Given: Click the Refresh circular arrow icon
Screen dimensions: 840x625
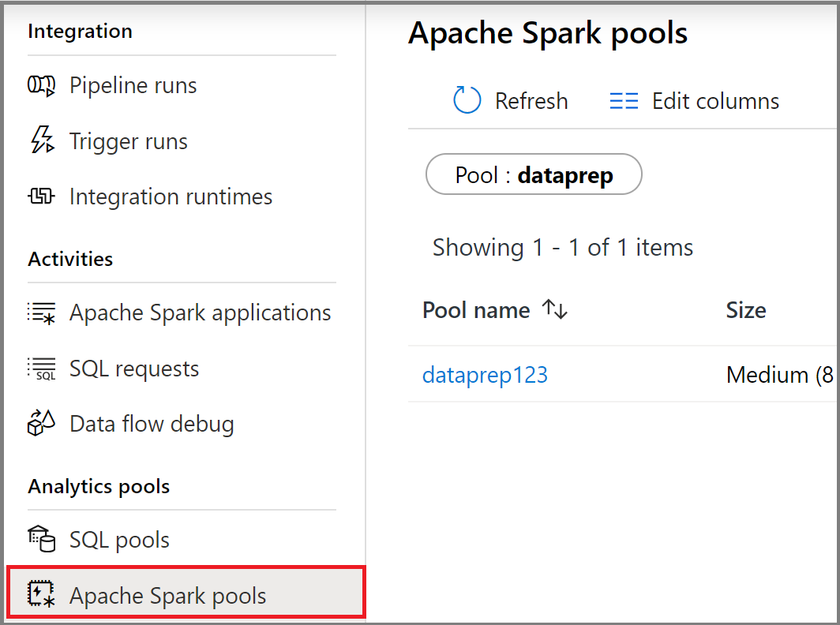Looking at the screenshot, I should pos(466,100).
